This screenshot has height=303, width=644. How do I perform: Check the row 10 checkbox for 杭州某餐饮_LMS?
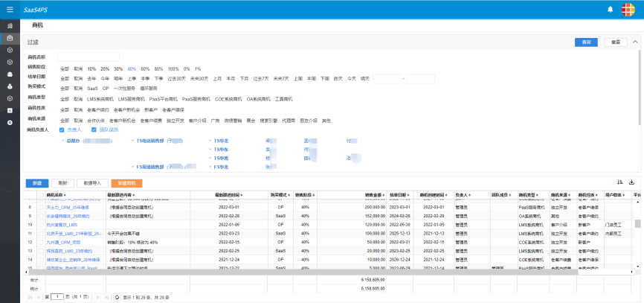(41, 225)
